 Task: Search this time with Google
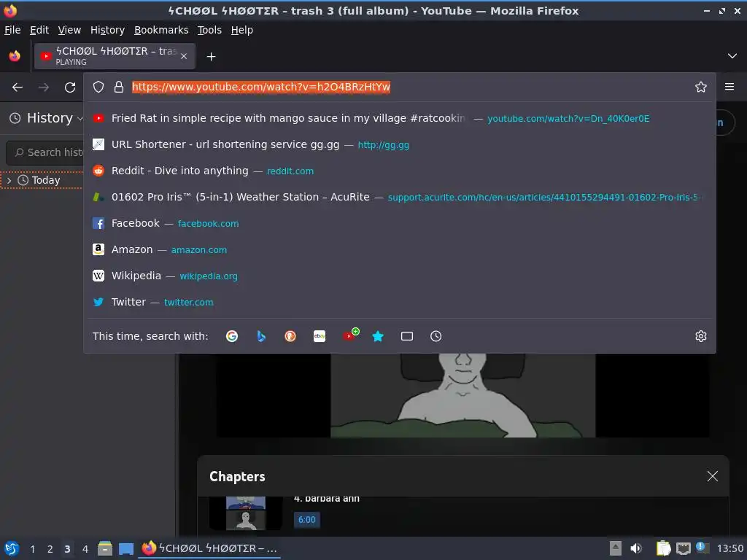point(232,336)
